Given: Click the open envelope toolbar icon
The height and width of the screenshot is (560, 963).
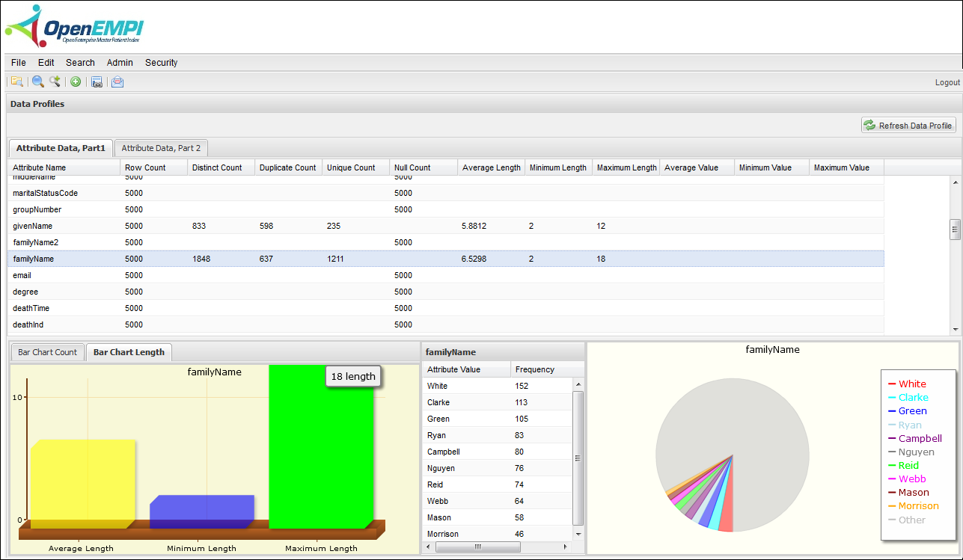Looking at the screenshot, I should click(x=117, y=82).
